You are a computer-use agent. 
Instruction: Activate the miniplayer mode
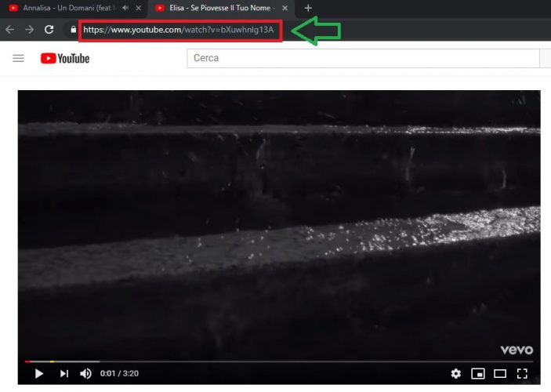(478, 374)
